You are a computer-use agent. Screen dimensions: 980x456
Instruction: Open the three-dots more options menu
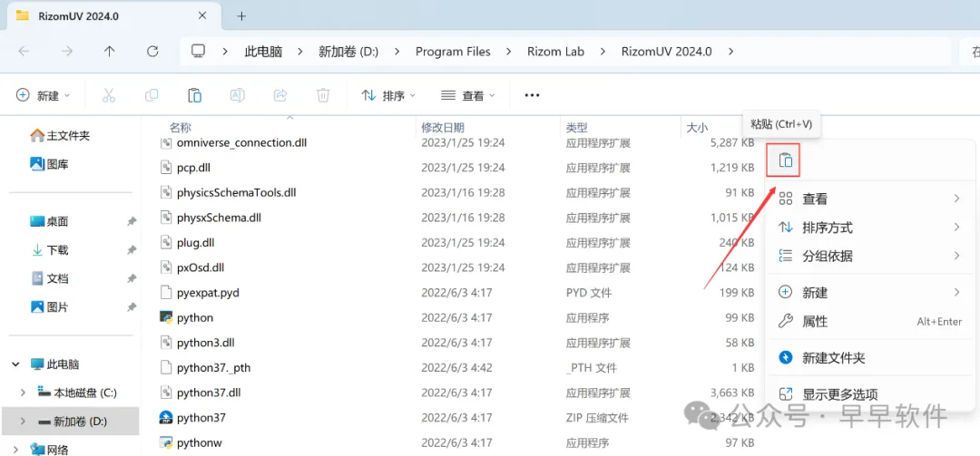pos(532,95)
